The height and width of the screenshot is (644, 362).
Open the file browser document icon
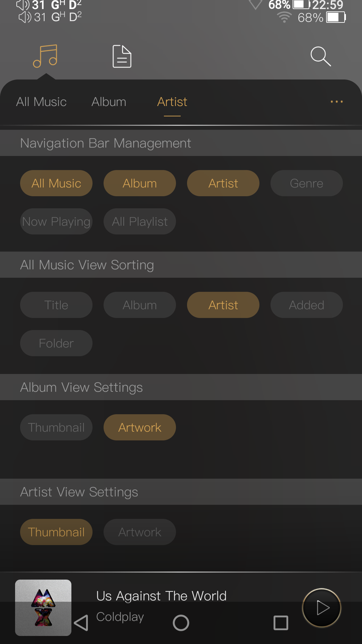click(x=122, y=56)
